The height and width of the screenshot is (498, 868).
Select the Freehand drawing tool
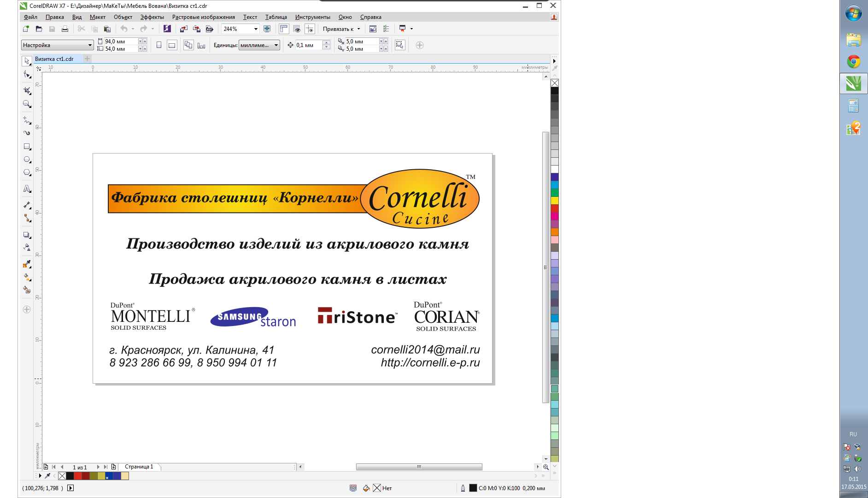click(x=27, y=120)
